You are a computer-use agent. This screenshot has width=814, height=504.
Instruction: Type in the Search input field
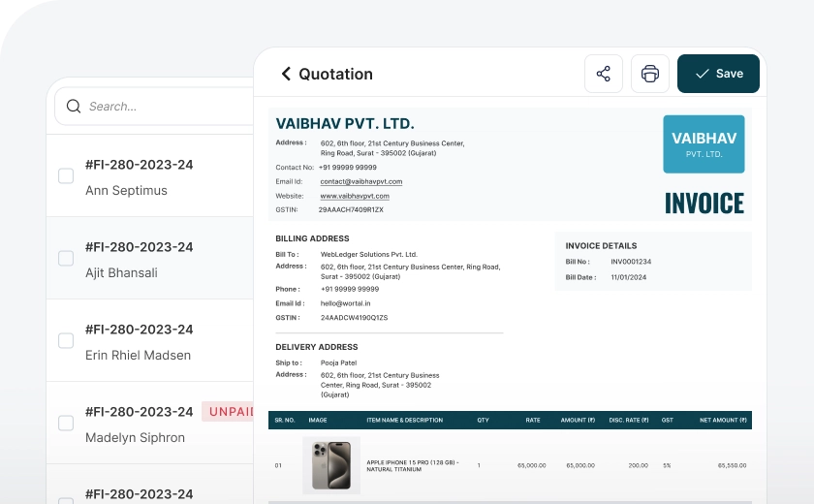(165, 107)
